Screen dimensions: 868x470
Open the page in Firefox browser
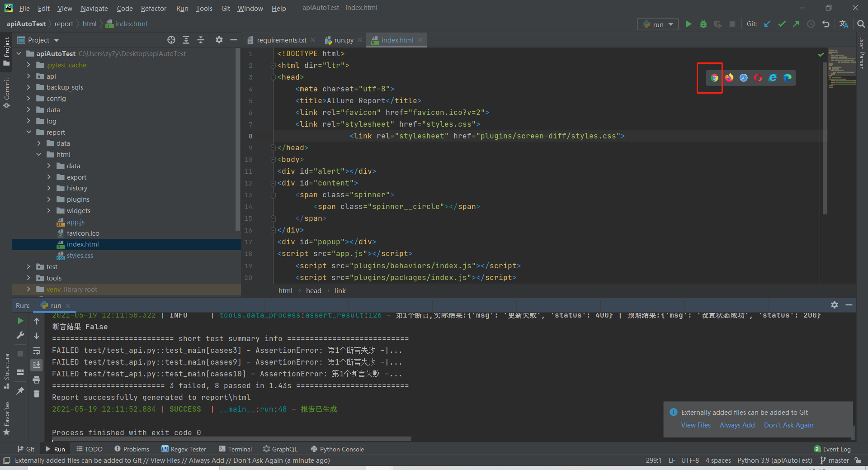[x=729, y=78]
